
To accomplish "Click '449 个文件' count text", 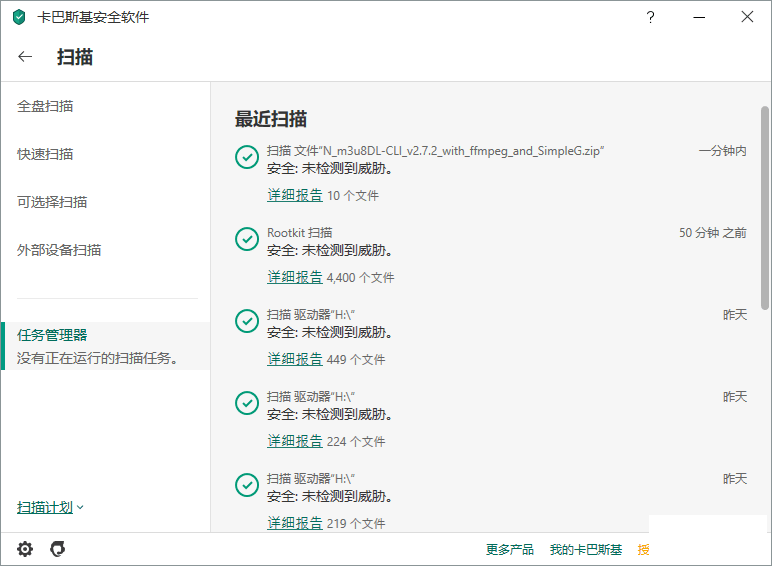I will [356, 359].
